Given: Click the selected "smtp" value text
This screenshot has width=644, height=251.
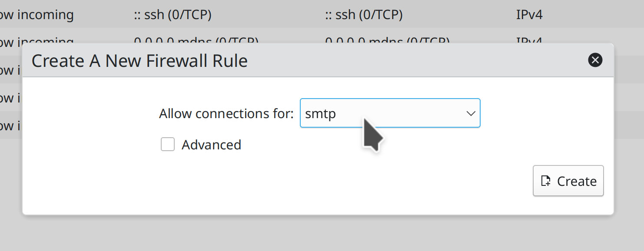Looking at the screenshot, I should point(320,114).
